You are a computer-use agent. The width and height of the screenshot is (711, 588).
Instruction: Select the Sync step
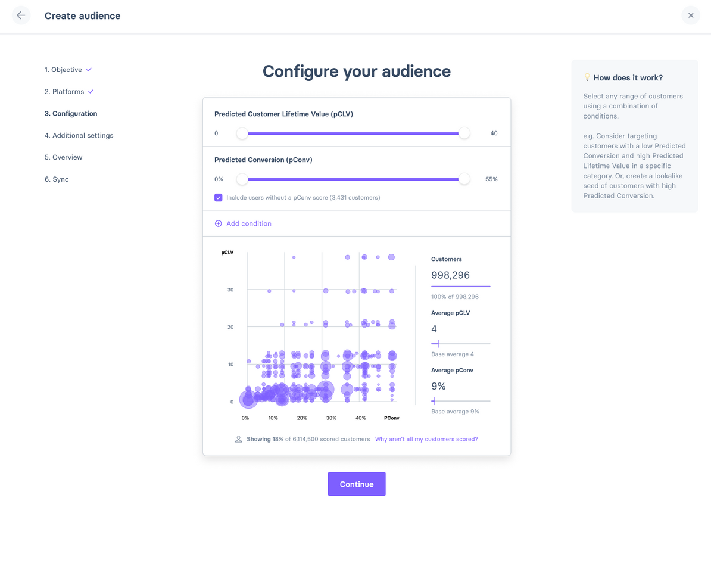(x=57, y=179)
